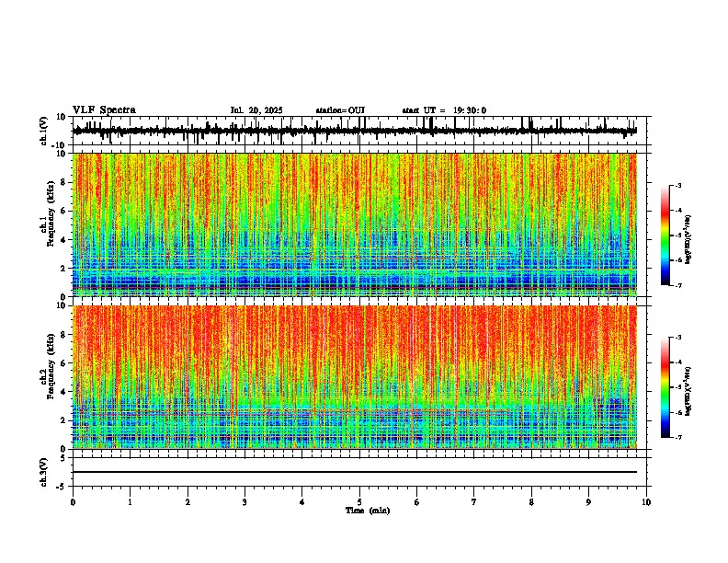Select the "Jul 20, 2025" date text
728x563 pixels.
pos(256,110)
